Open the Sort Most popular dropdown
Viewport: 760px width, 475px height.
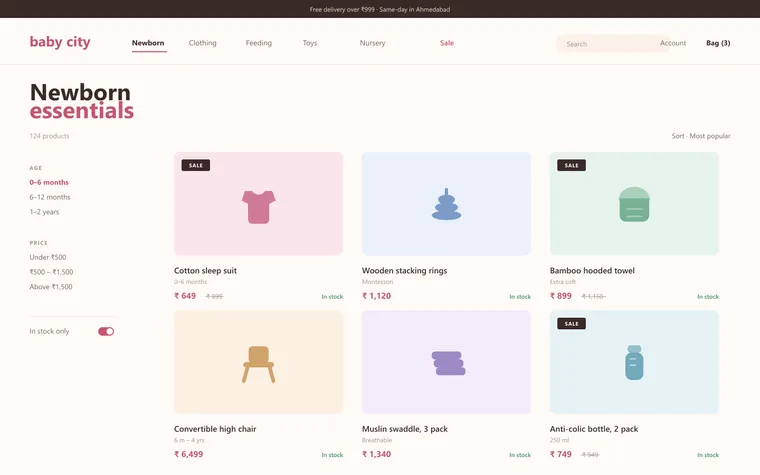pos(701,136)
